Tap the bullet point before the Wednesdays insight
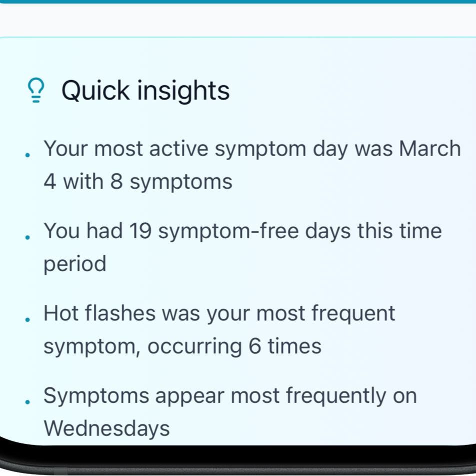476x476 pixels. [x=27, y=402]
